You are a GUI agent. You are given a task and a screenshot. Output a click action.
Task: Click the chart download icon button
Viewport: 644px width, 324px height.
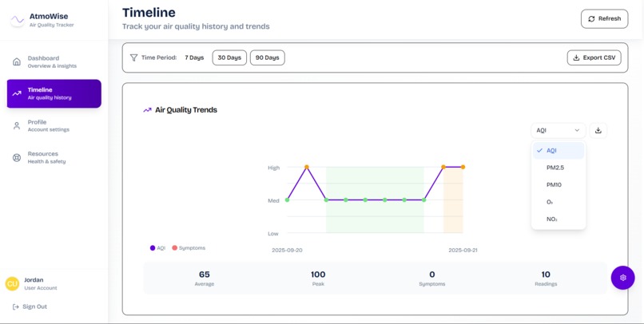598,130
